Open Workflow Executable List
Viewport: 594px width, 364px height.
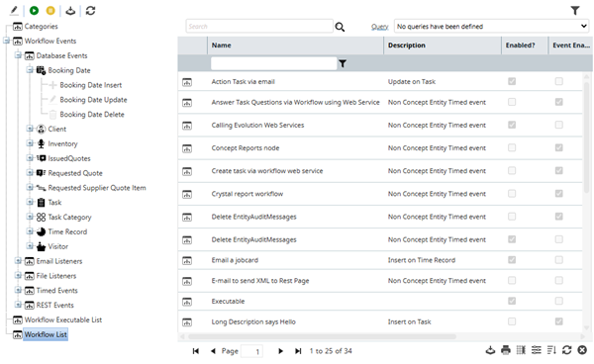(63, 319)
